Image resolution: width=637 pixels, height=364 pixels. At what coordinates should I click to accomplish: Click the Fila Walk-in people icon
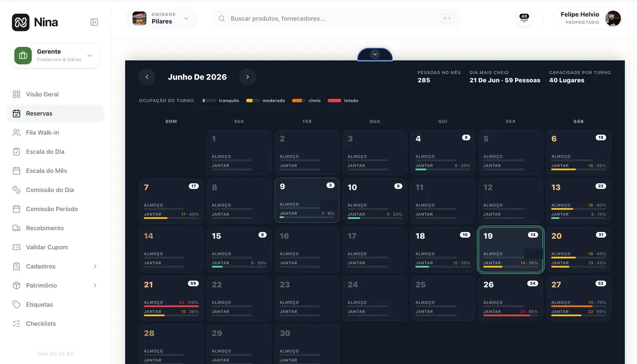point(16,132)
